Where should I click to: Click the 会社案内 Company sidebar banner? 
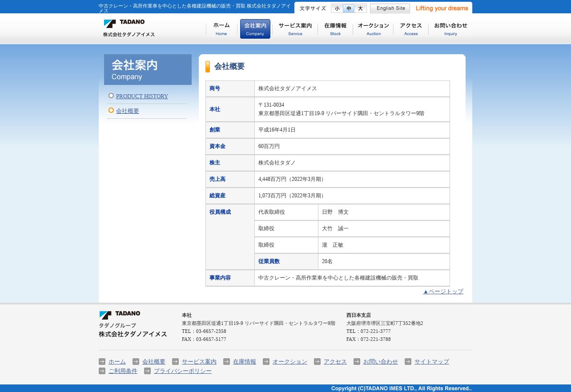(148, 69)
